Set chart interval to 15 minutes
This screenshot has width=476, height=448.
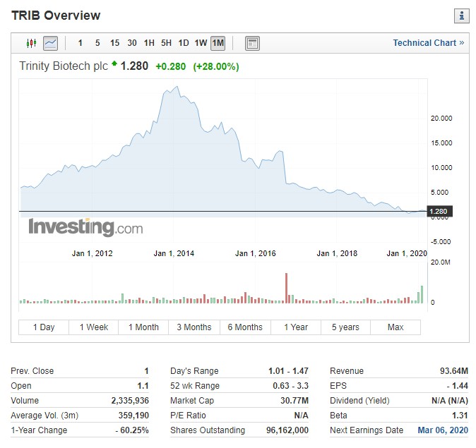click(x=114, y=43)
